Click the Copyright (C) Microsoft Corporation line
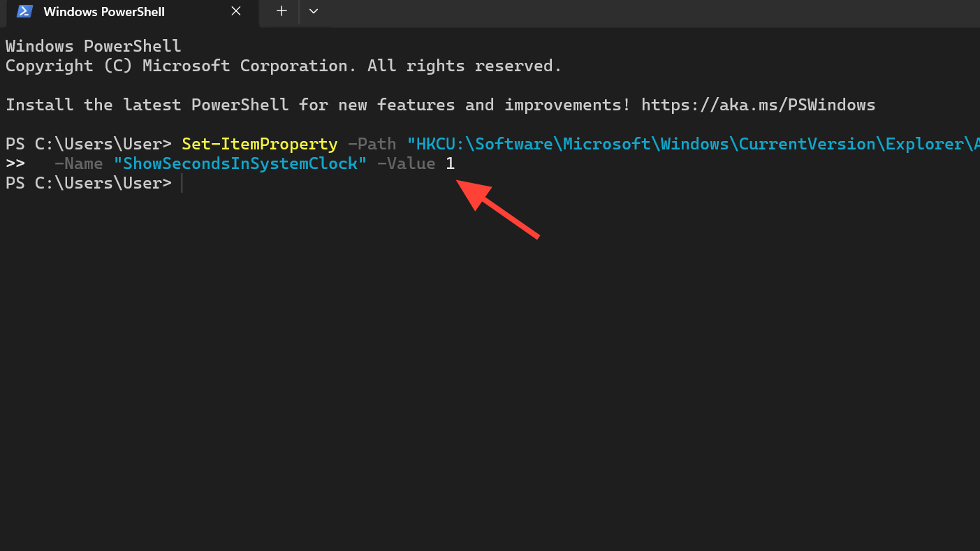 [x=284, y=66]
